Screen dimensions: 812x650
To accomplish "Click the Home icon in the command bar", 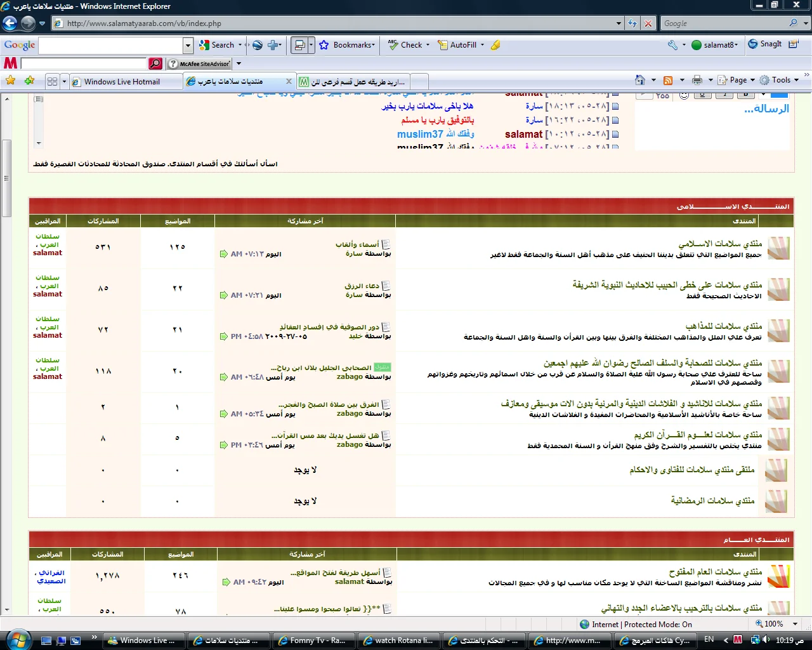I will point(640,80).
